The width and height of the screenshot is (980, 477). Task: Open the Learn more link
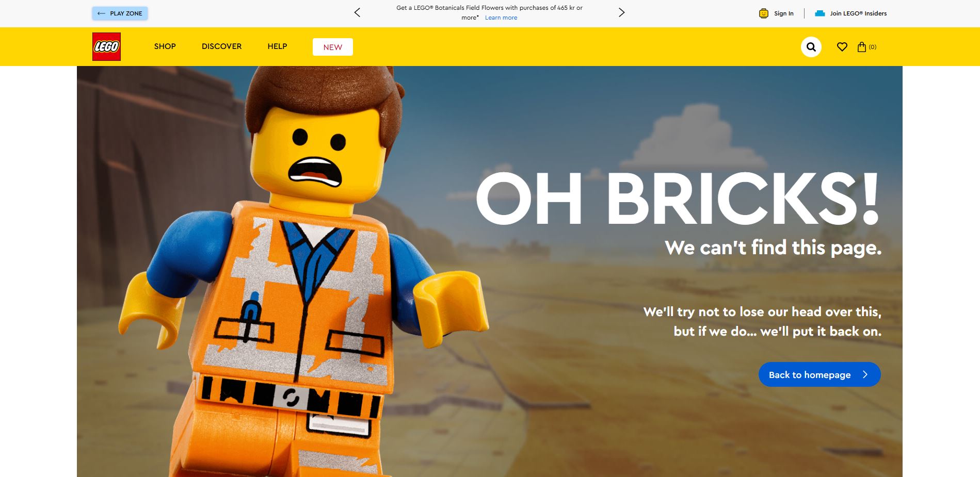pos(501,18)
